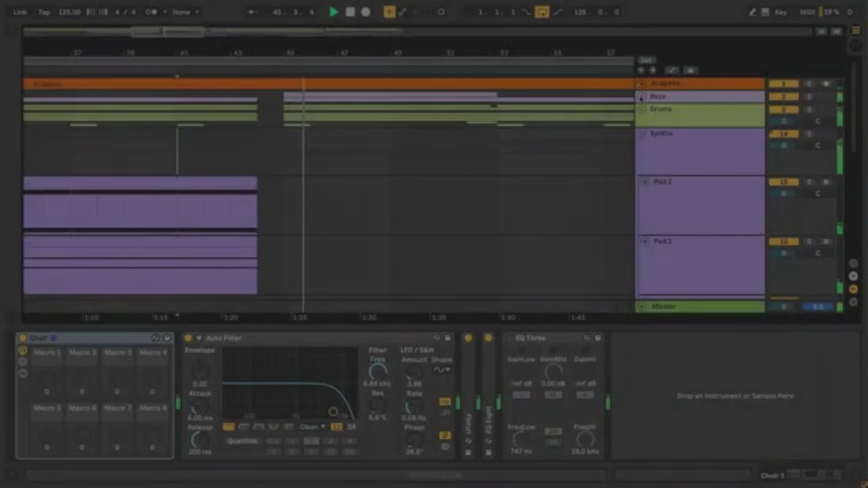Viewport: 868px width, 488px height.
Task: Click Auto Filter hot-swap preset icon
Action: [437, 338]
